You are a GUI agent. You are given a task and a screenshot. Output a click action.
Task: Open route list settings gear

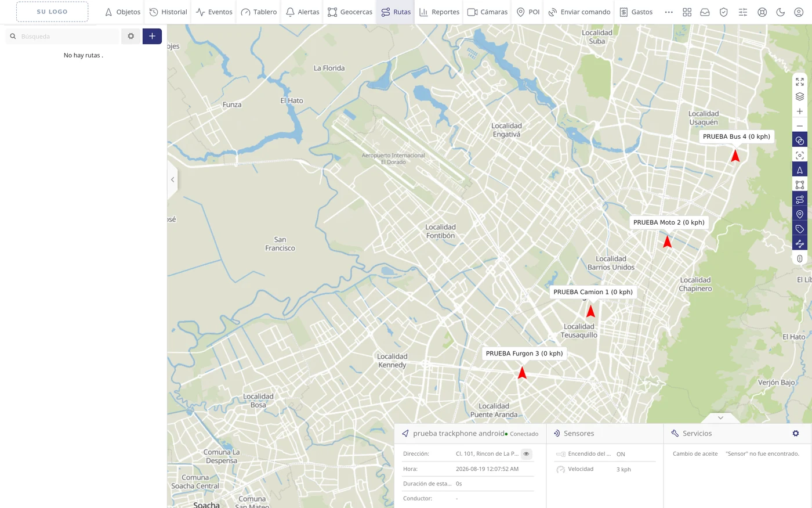[x=130, y=36]
